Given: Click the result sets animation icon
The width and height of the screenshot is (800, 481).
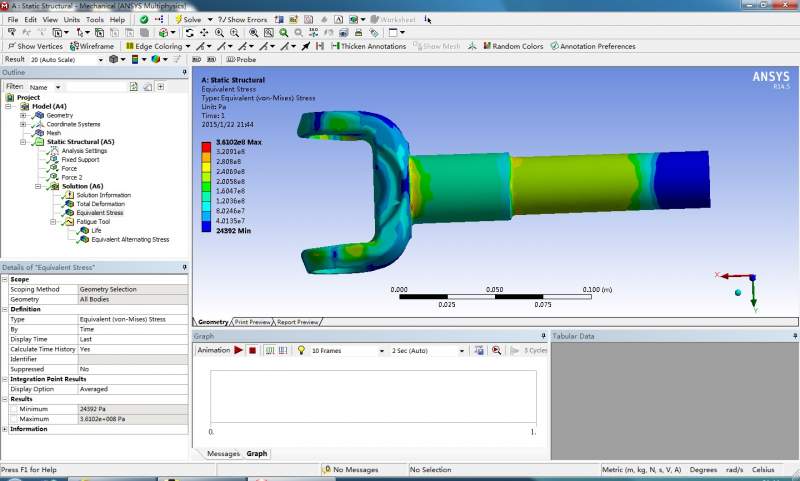Looking at the screenshot, I should [283, 350].
